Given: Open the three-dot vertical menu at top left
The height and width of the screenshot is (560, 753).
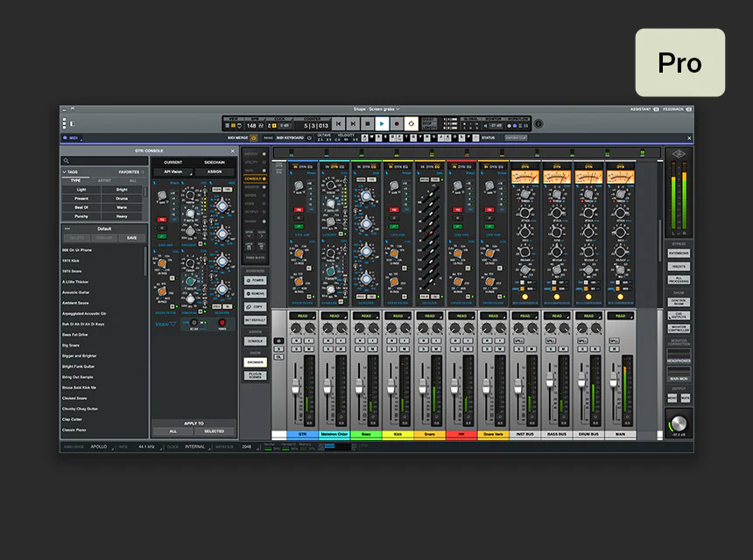Looking at the screenshot, I should (x=64, y=123).
